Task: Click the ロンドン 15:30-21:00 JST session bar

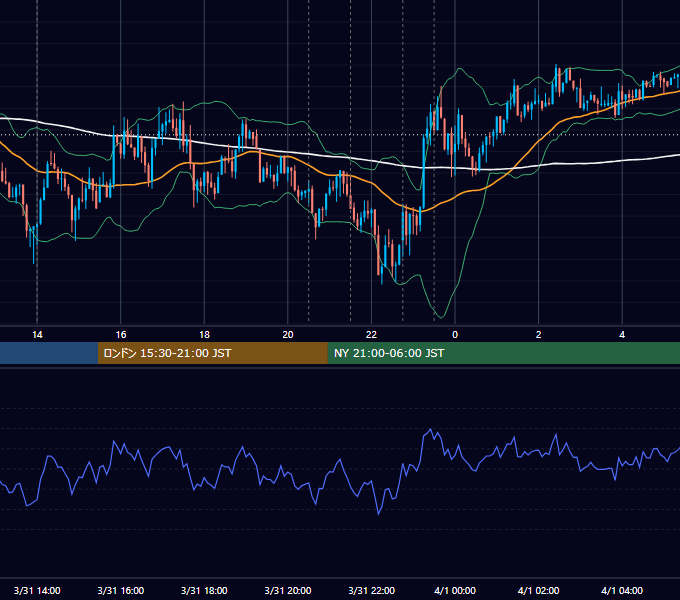Action: (212, 353)
